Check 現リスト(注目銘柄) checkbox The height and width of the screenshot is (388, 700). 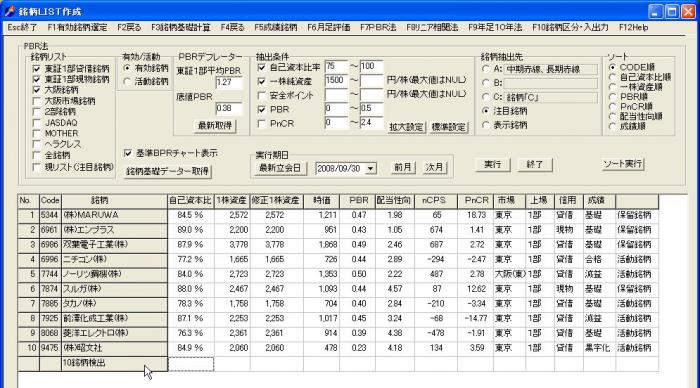coord(37,167)
